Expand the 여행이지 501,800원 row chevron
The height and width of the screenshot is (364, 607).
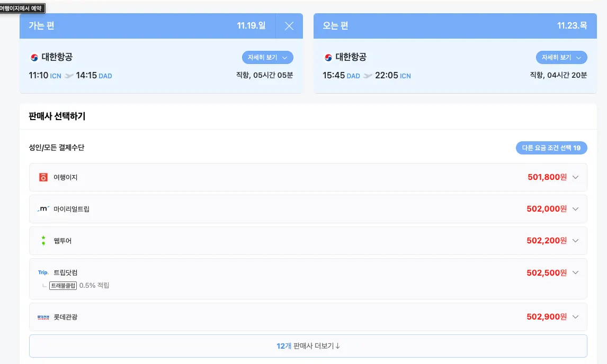coord(576,177)
